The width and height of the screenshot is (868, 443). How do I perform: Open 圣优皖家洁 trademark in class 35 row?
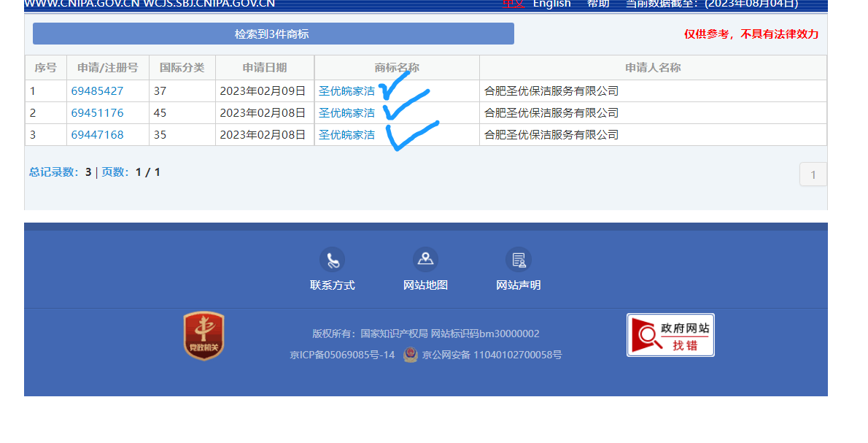coord(346,134)
